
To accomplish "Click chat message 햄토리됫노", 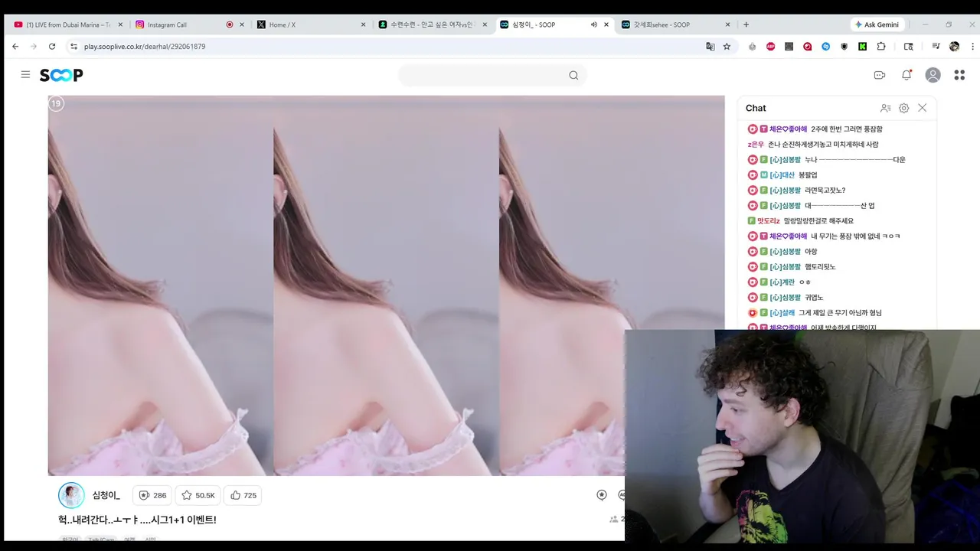I will click(820, 267).
